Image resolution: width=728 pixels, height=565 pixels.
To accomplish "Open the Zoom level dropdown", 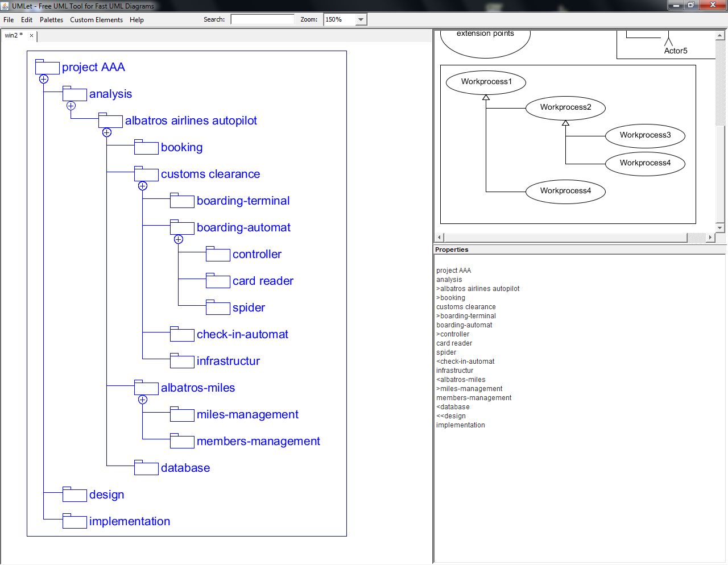I will coord(361,19).
